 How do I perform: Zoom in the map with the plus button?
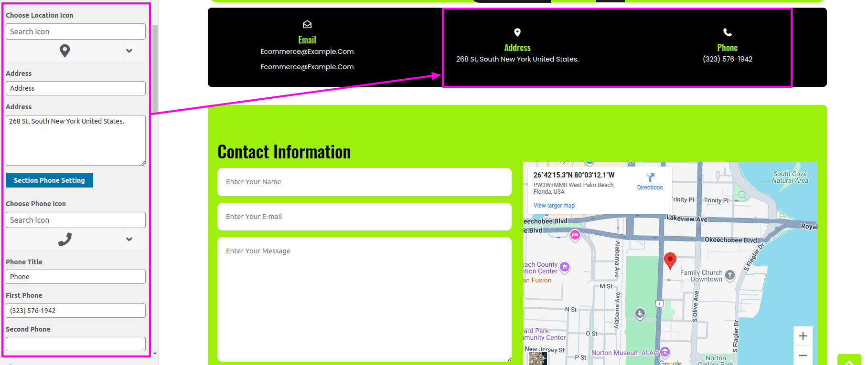coord(803,336)
